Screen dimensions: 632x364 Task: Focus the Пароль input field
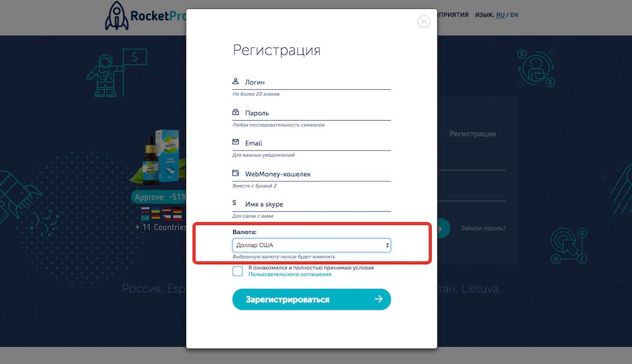pyautogui.click(x=316, y=113)
